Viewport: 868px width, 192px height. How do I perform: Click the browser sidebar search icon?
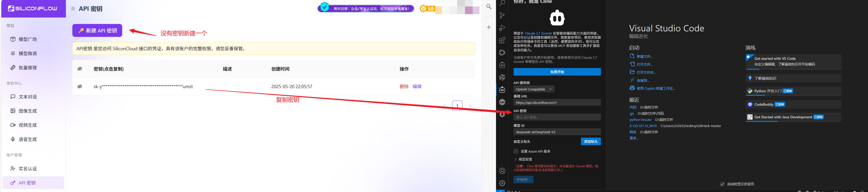tap(489, 6)
